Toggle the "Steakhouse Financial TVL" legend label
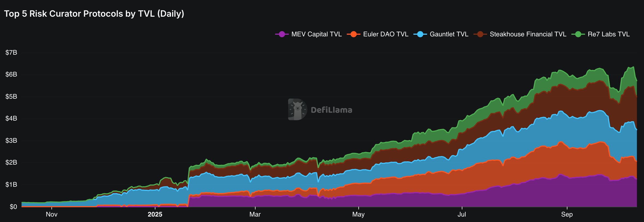The width and height of the screenshot is (644, 222). (528, 34)
